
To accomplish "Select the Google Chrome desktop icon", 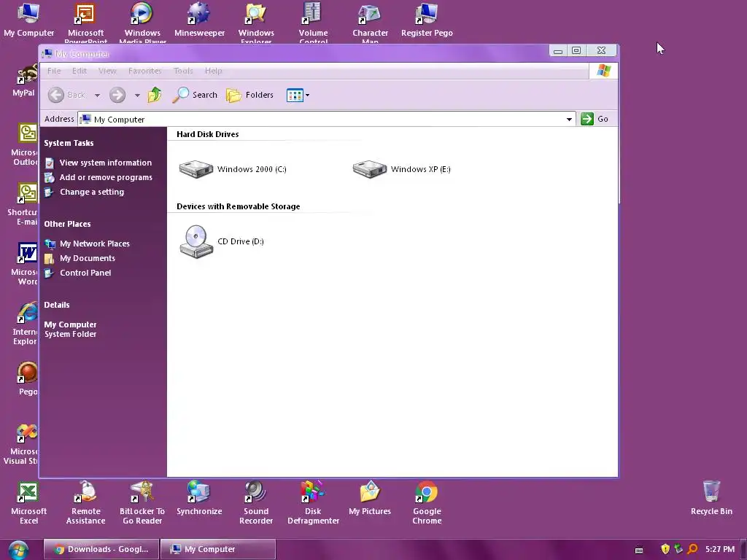I will pos(427,503).
